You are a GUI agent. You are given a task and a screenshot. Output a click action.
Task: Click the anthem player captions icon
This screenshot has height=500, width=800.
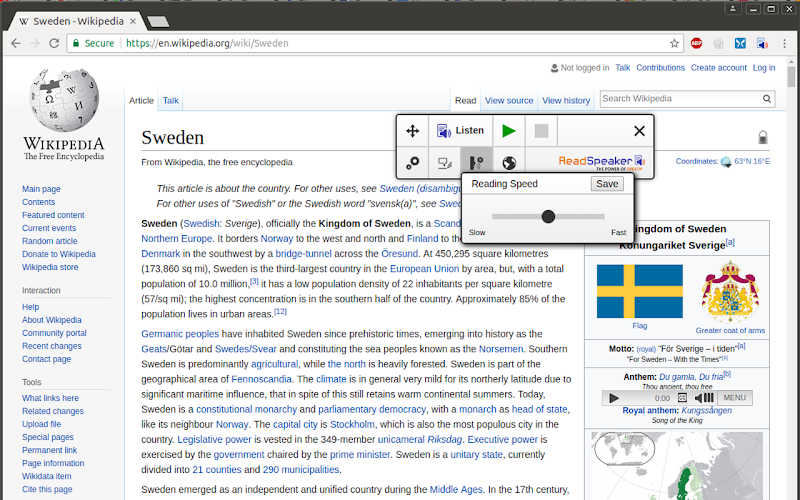[x=682, y=398]
